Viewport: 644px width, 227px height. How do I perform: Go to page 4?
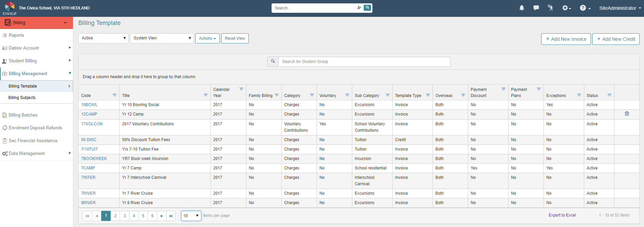tap(134, 216)
